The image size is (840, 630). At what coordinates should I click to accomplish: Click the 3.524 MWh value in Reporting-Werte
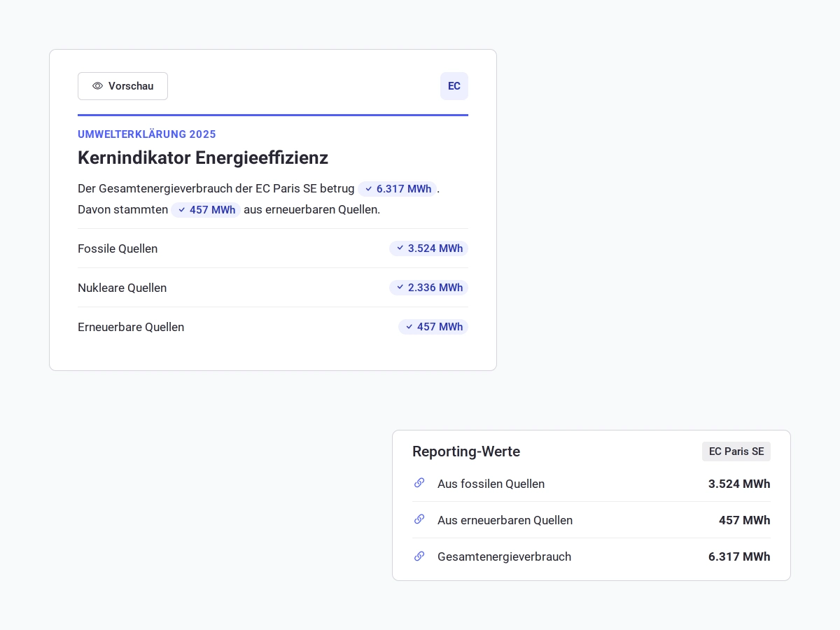(739, 484)
